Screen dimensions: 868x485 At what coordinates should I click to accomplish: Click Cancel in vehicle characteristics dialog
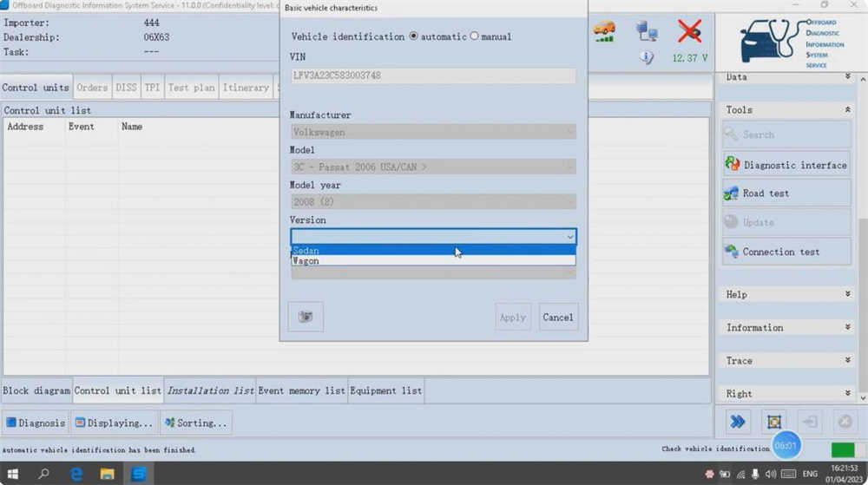558,317
